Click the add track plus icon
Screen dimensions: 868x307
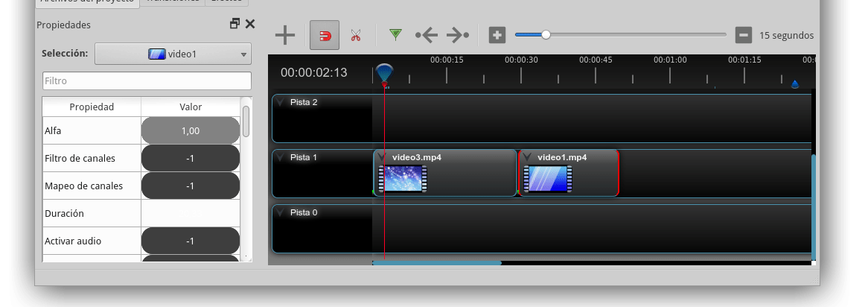click(x=285, y=35)
